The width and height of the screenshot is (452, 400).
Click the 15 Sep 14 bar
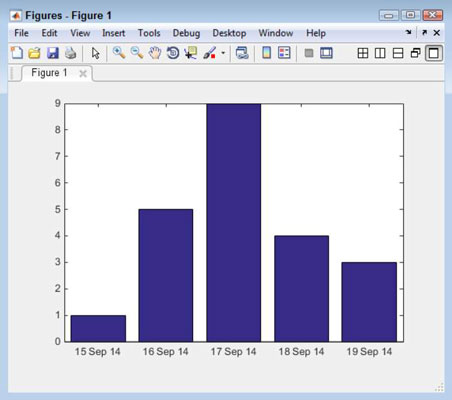[98, 328]
